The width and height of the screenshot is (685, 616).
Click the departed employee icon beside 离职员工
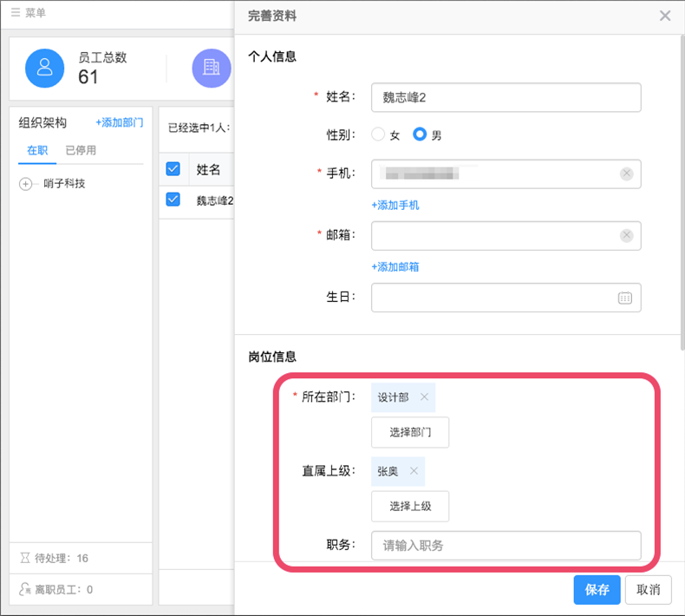[24, 589]
